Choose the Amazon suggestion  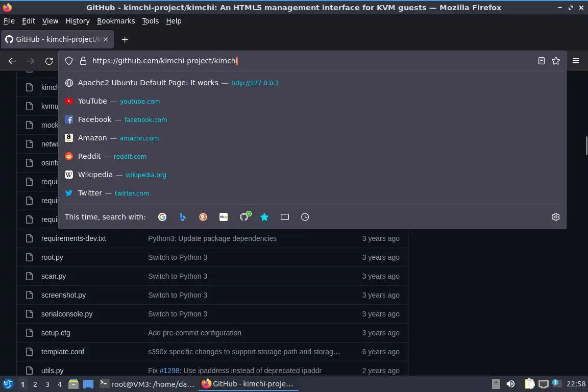(312, 138)
